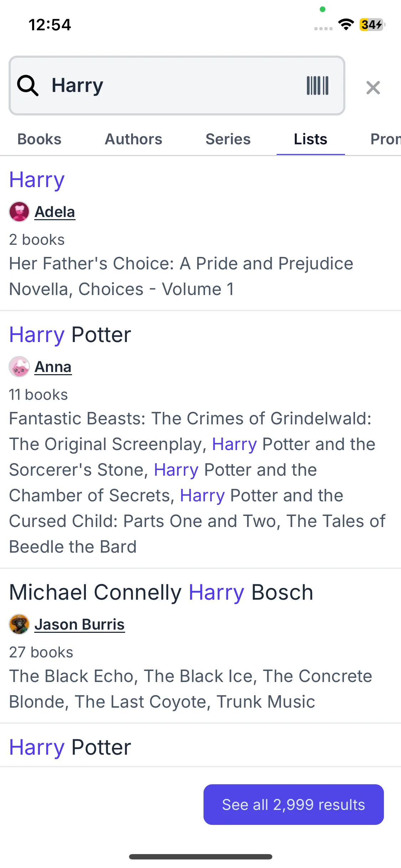Screen dimensions: 401x868
Task: Open the Series tab
Action: (228, 139)
